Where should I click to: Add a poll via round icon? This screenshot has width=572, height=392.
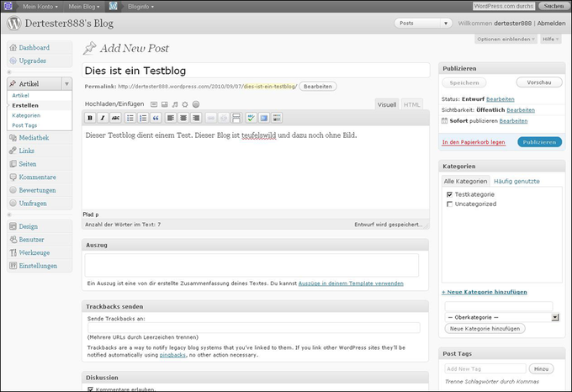[x=196, y=104]
